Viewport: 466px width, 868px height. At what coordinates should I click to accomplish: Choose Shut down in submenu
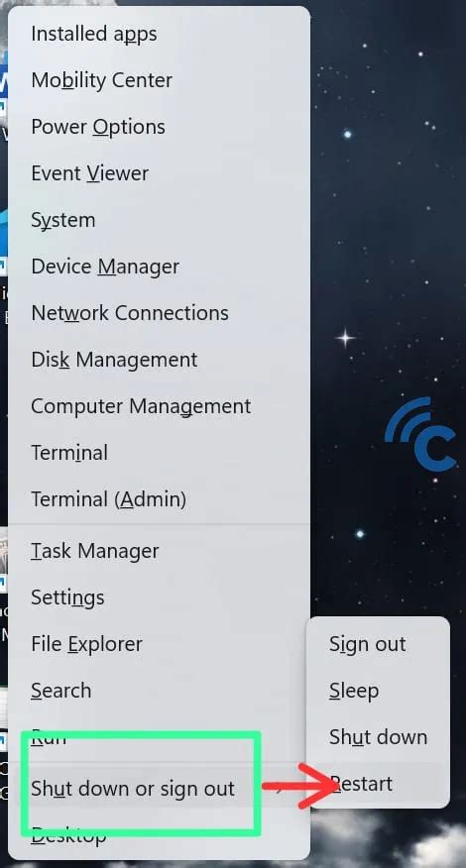[x=378, y=737]
